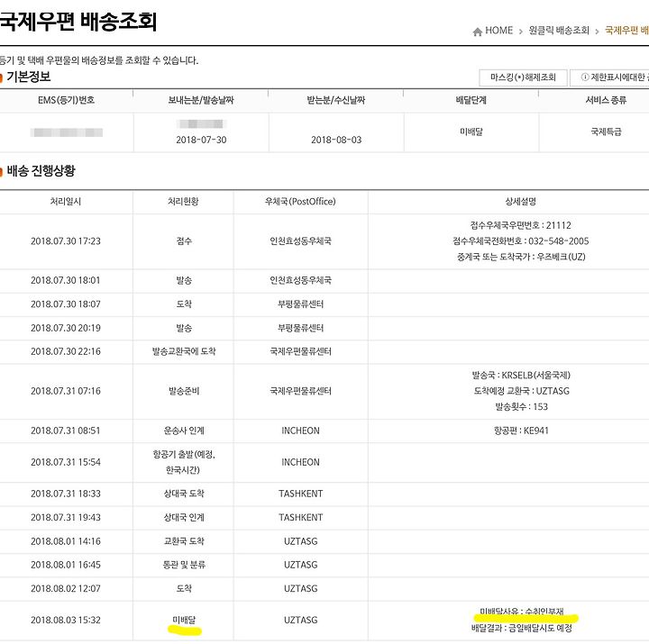The image size is (649, 644).
Task: Click the send date 2018-07-30
Action: click(x=201, y=140)
